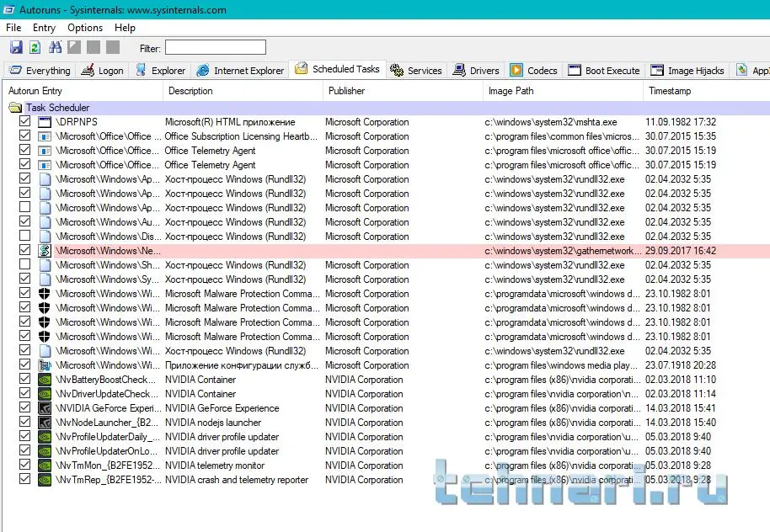Select the Scheduled Tasks tab
The height and width of the screenshot is (532, 770).
337,69
